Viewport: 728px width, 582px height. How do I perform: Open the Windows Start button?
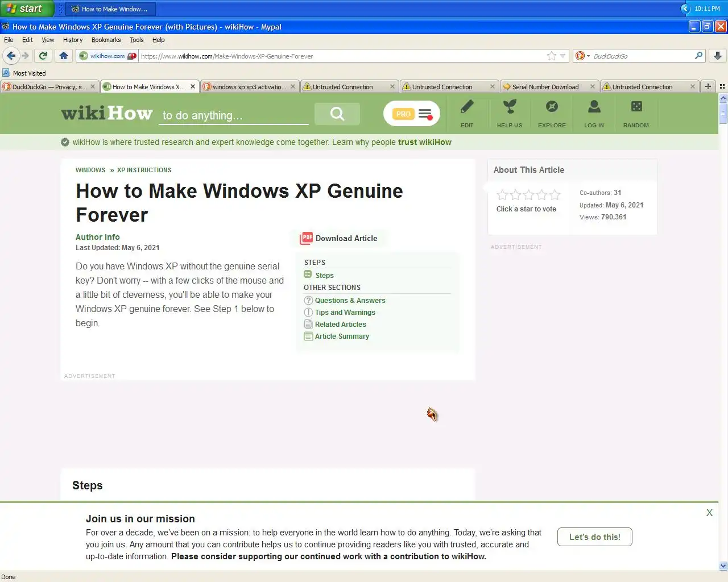pyautogui.click(x=27, y=9)
